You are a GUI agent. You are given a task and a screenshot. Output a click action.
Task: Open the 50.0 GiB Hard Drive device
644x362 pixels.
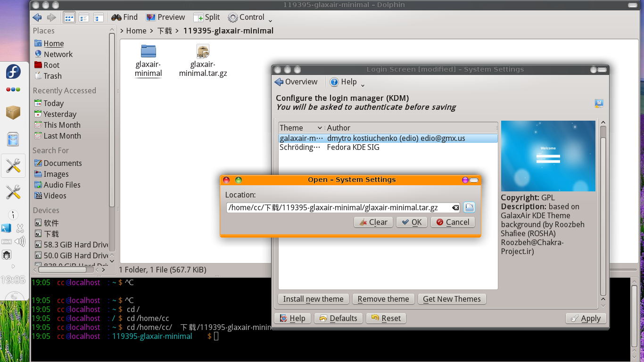click(x=71, y=255)
